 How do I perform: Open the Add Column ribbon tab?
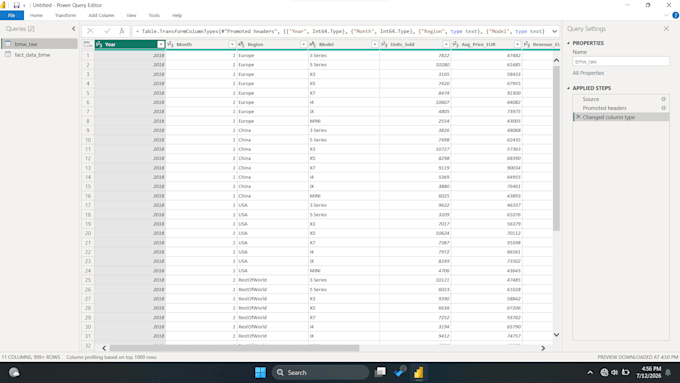coord(101,15)
